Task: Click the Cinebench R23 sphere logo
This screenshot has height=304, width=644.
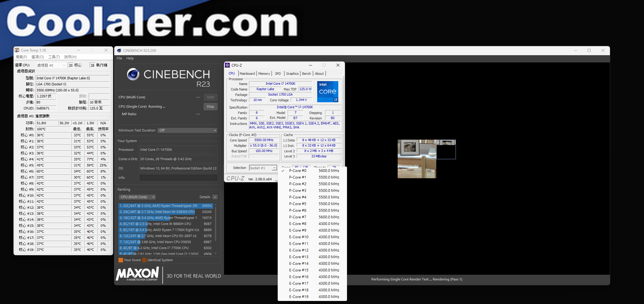Action: point(133,74)
